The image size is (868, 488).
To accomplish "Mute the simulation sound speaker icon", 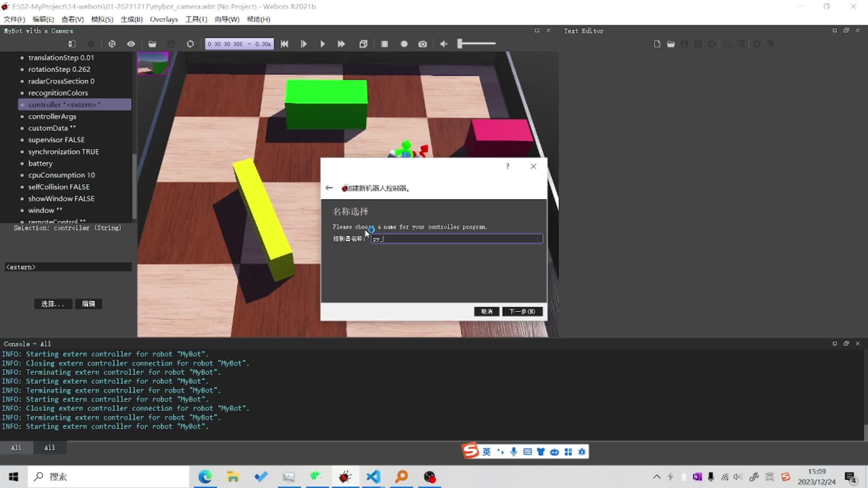I will click(x=444, y=44).
